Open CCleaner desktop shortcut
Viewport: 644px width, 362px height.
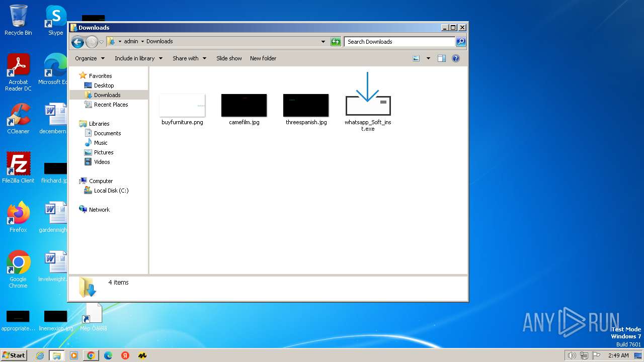click(x=18, y=119)
